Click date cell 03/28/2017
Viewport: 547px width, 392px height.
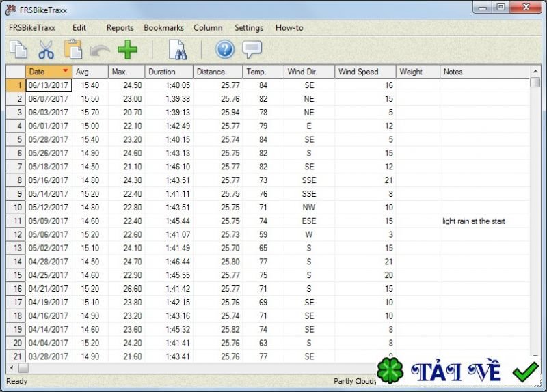pos(49,356)
